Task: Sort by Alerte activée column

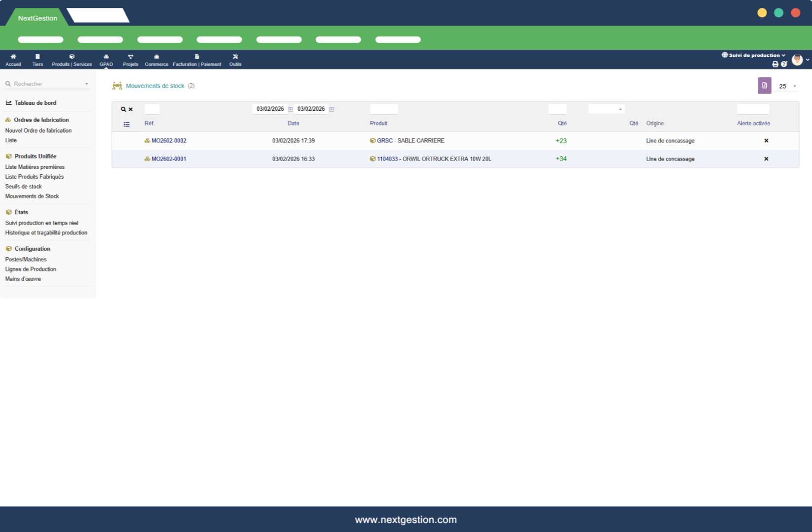Action: [x=753, y=124]
